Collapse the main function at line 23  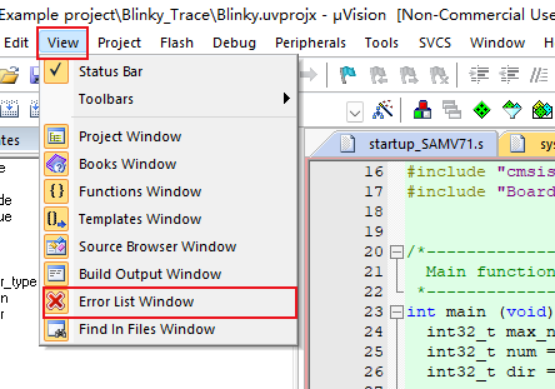396,312
